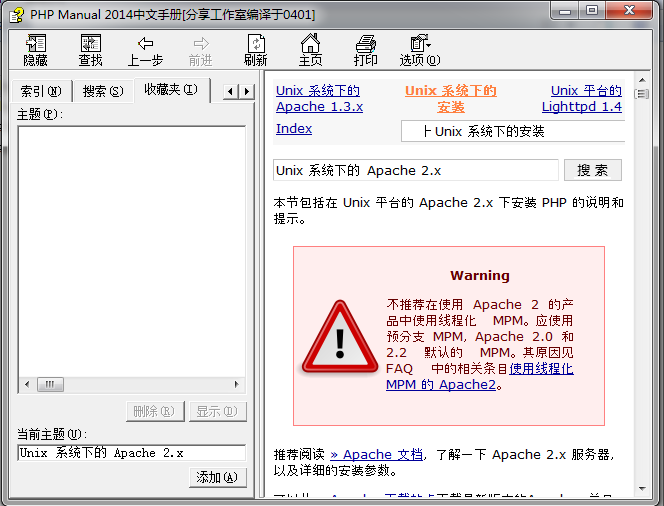Open the Index link
The image size is (664, 506).
point(294,129)
